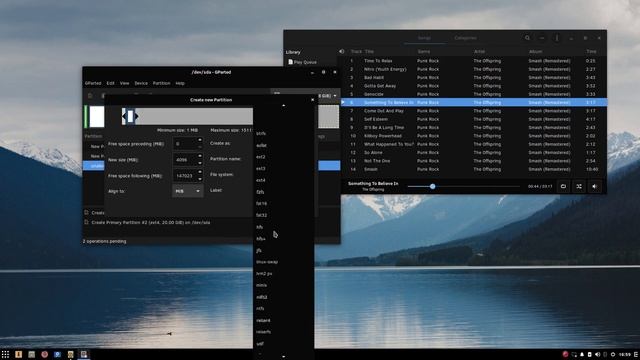Viewport: 640px width, 360px height.
Task: Increase the 'Free space following' value
Action: pos(200,172)
